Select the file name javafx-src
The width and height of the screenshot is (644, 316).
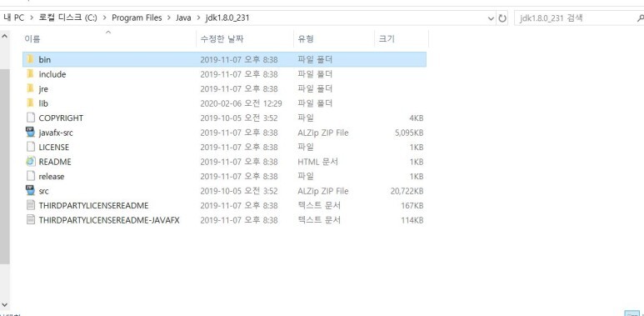56,133
